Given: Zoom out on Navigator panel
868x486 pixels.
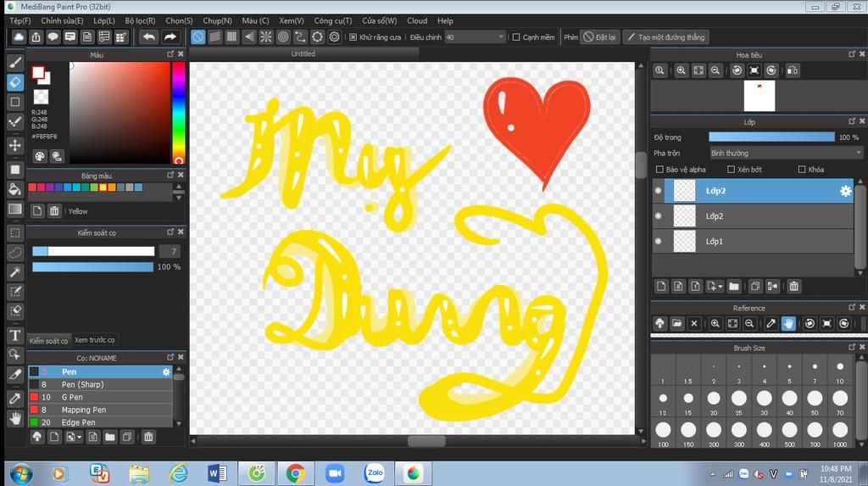Looking at the screenshot, I should pos(715,70).
